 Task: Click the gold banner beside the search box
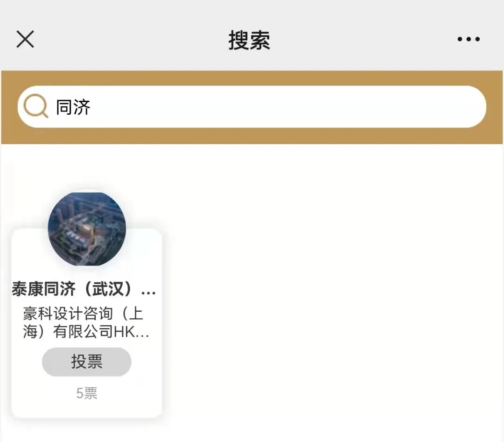click(x=252, y=78)
